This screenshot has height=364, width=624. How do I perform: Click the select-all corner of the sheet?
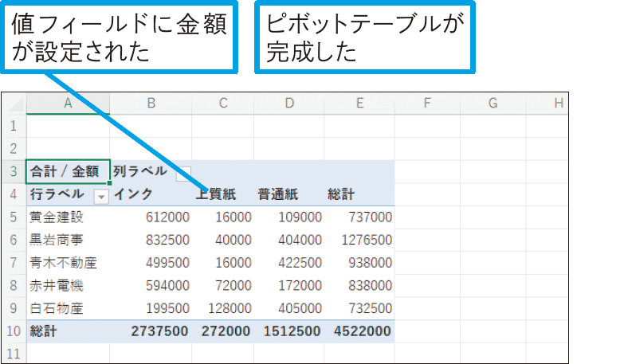pyautogui.click(x=14, y=103)
